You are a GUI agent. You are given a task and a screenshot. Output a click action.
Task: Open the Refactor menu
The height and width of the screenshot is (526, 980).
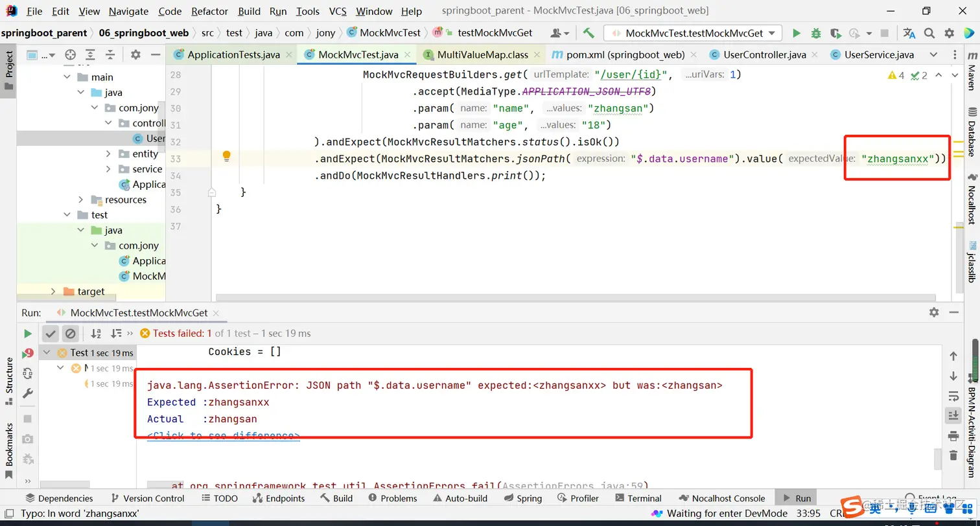click(209, 11)
